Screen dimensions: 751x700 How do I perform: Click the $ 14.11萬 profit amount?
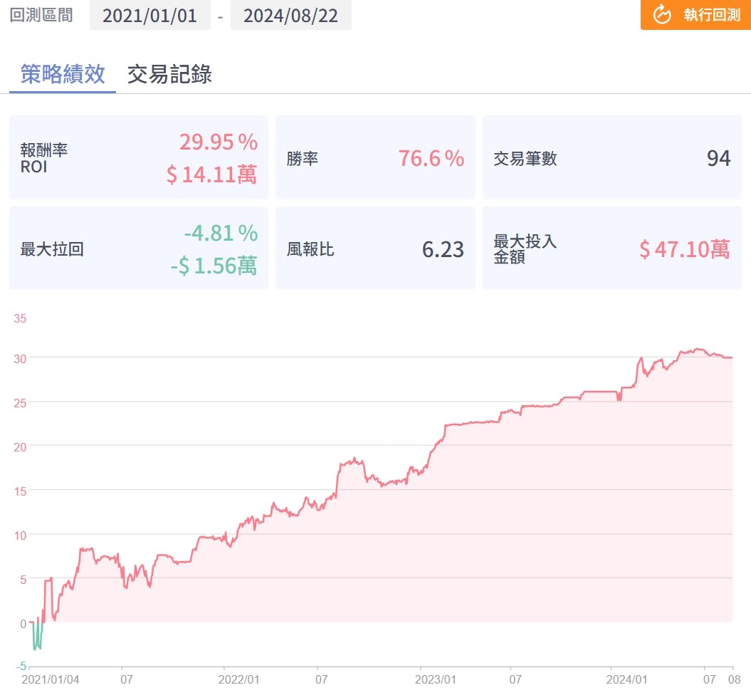click(211, 174)
